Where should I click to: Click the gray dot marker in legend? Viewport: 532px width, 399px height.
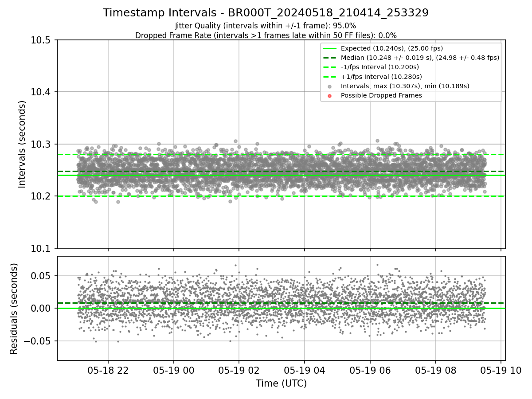(x=330, y=86)
